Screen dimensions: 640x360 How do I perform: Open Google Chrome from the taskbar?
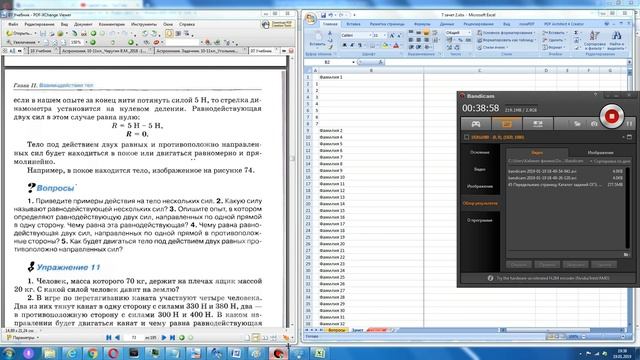pos(92,353)
